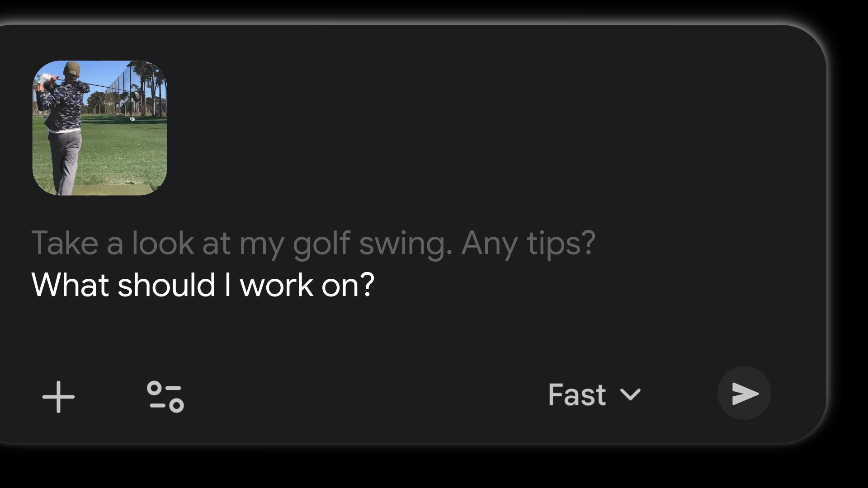868x488 pixels.
Task: Open the attached golf swing thumbnail
Action: tap(100, 128)
